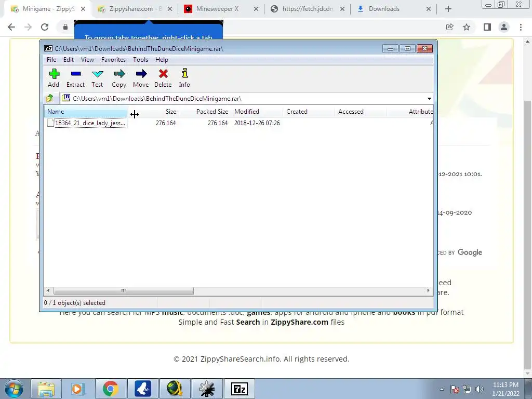
Task: Click the Copy toolbar icon
Action: pos(119,78)
